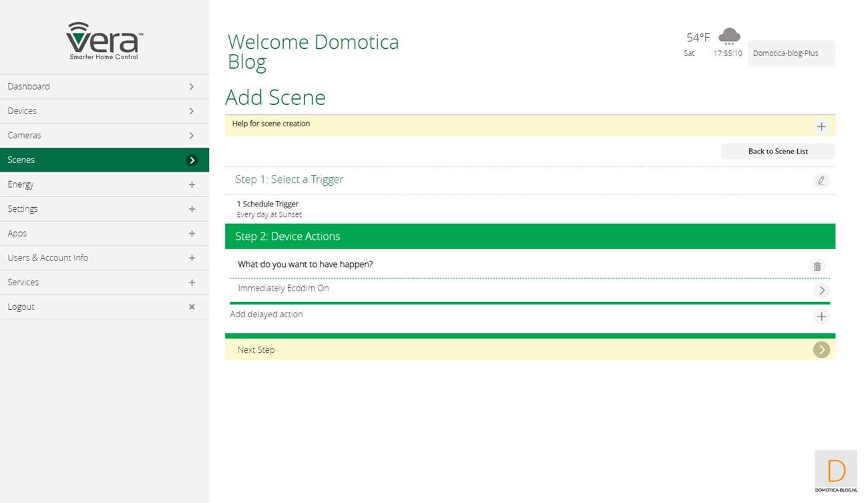Open the Dashboard menu item
Viewport: 868px width, 503px height.
pos(104,86)
